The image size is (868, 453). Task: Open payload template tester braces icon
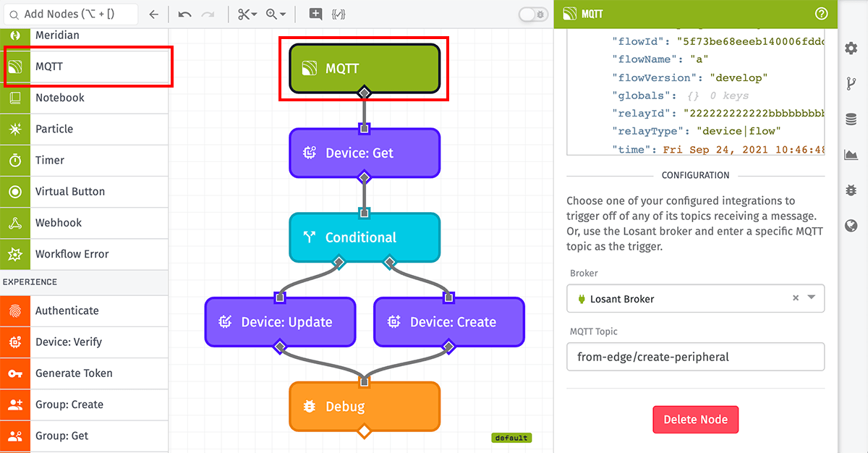(338, 14)
